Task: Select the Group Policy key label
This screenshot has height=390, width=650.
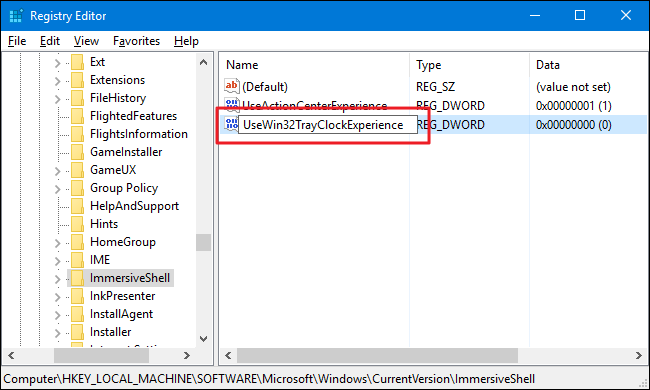Action: tap(124, 188)
